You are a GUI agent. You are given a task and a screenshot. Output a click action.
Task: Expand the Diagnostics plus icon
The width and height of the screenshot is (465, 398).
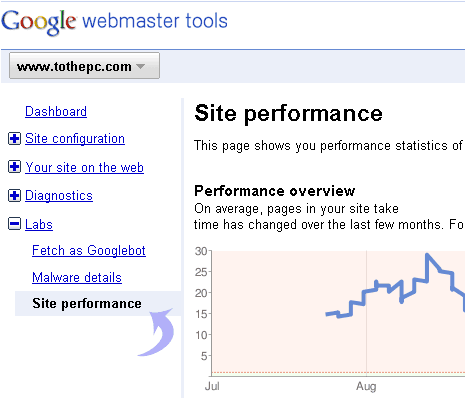[x=14, y=195]
